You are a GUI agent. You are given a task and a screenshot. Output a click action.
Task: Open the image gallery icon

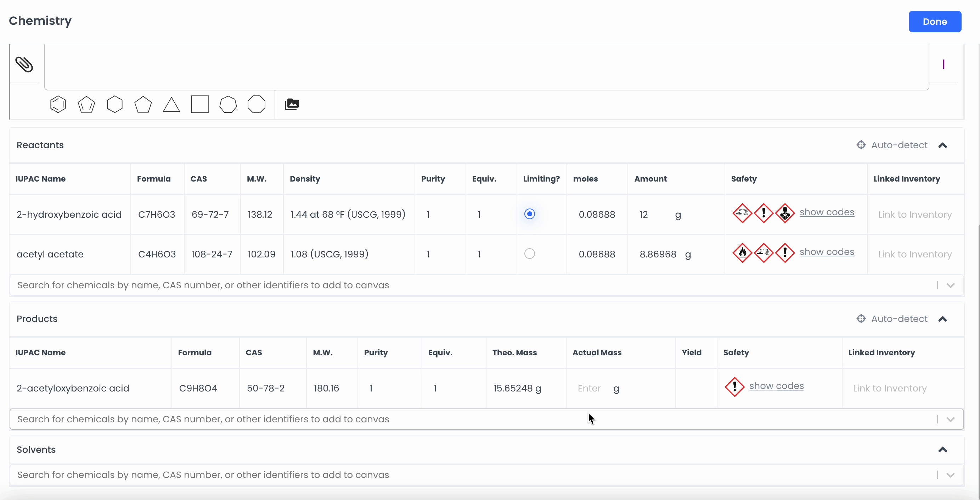(x=292, y=104)
